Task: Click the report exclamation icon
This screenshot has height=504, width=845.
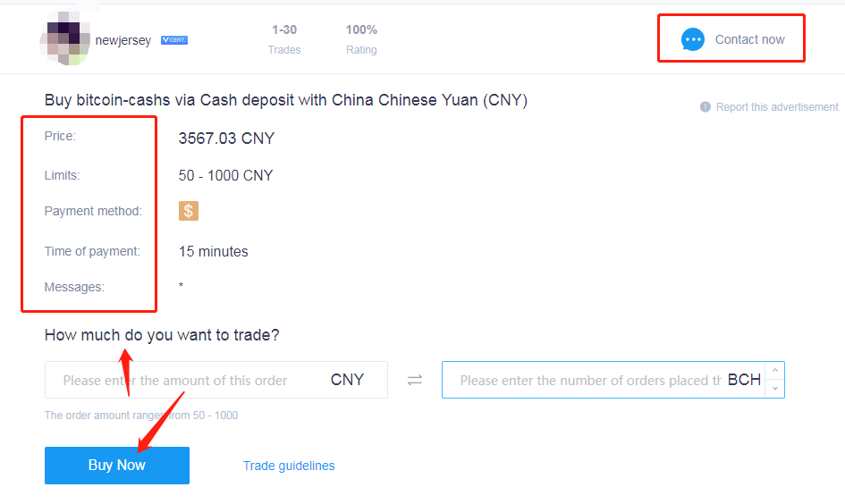Action: (x=705, y=106)
